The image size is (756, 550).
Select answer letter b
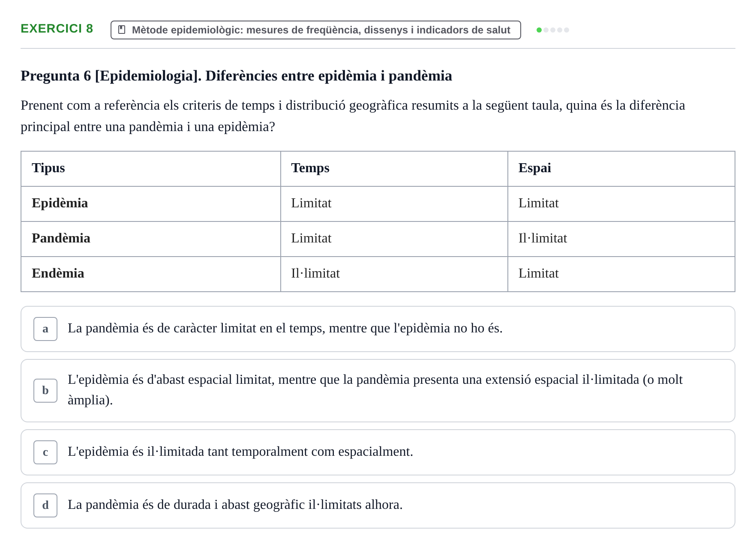pyautogui.click(x=45, y=391)
